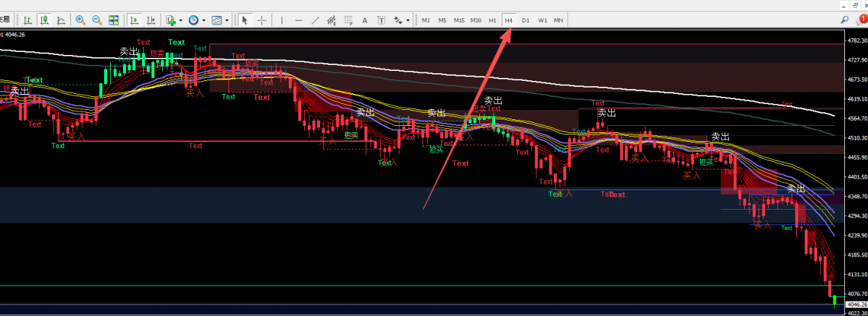Image resolution: width=868 pixels, height=316 pixels.
Task: Select the Arrows objects tool
Action: click(398, 20)
